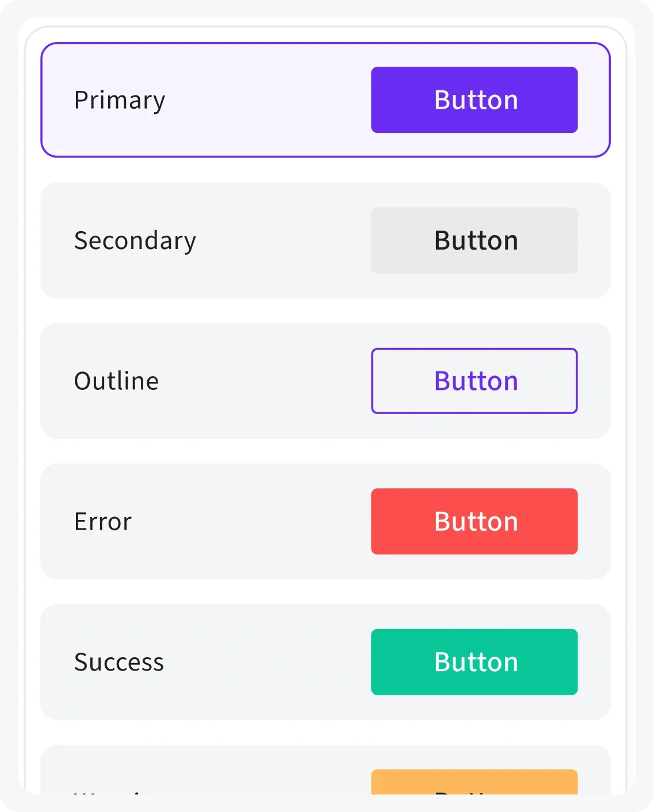Select the highlighted Primary row card
654x812 pixels.
click(x=326, y=99)
